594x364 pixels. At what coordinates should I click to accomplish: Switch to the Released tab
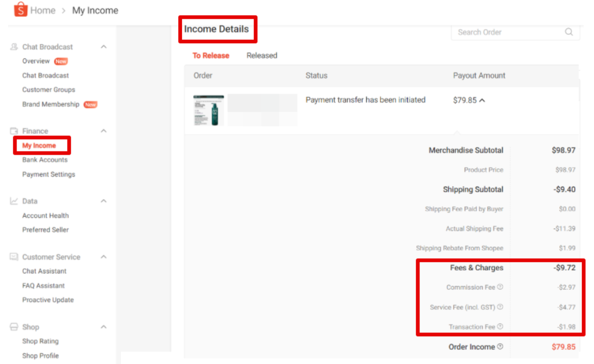(x=262, y=56)
